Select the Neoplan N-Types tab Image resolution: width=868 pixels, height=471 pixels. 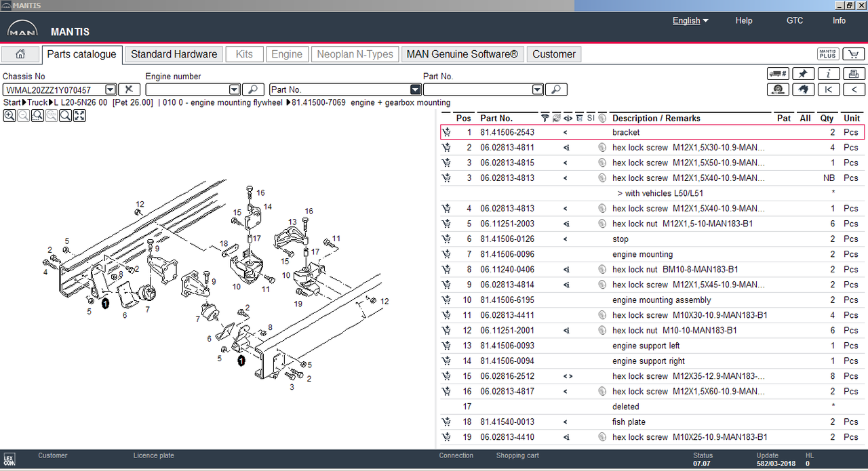pos(355,54)
